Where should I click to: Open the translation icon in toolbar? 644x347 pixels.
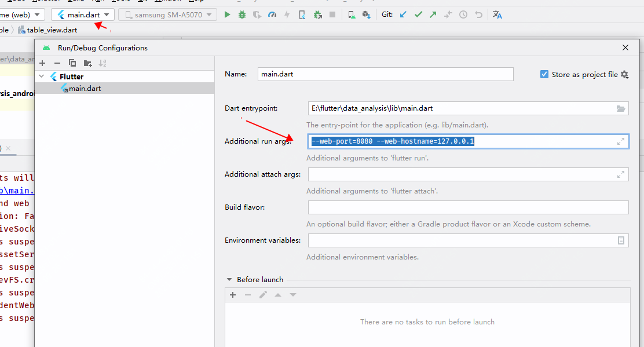[x=497, y=15]
